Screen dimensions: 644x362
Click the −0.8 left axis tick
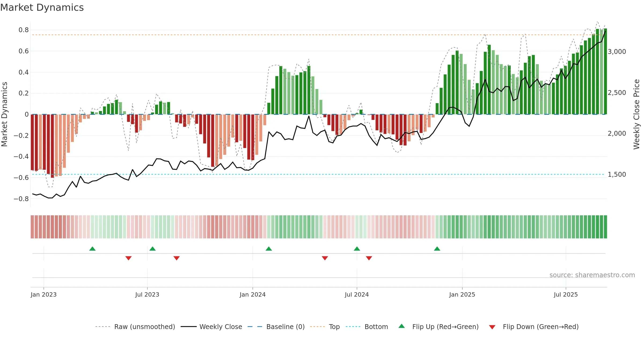pyautogui.click(x=21, y=199)
